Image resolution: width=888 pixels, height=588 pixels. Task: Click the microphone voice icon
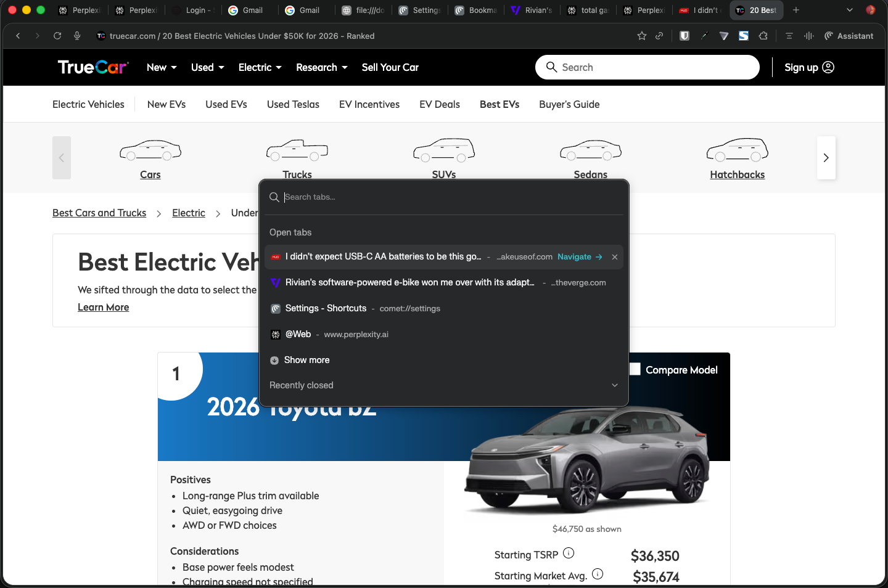click(77, 36)
